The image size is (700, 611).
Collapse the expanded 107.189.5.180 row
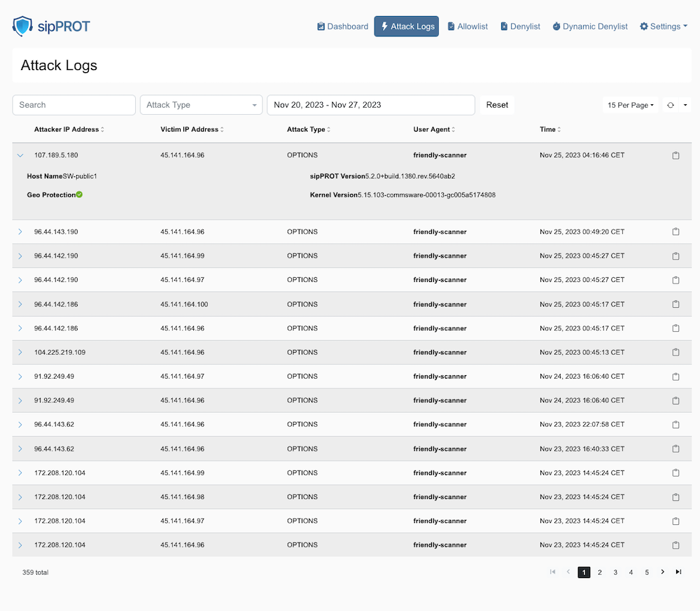[20, 155]
